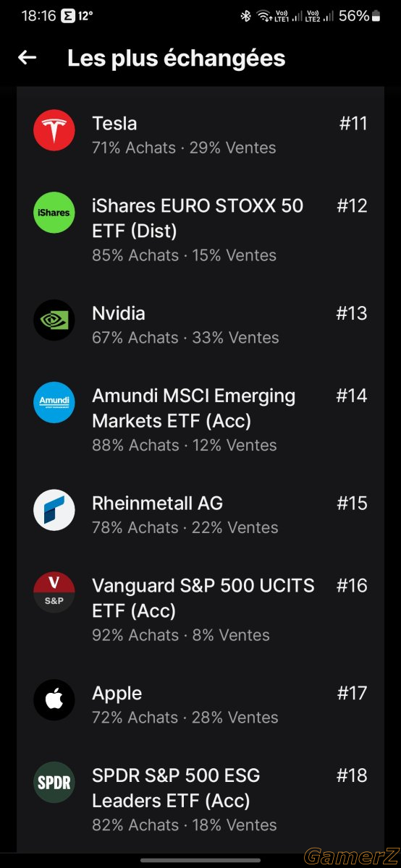Select SPDR S&P 500 ESG Leaders ETF

click(x=176, y=788)
